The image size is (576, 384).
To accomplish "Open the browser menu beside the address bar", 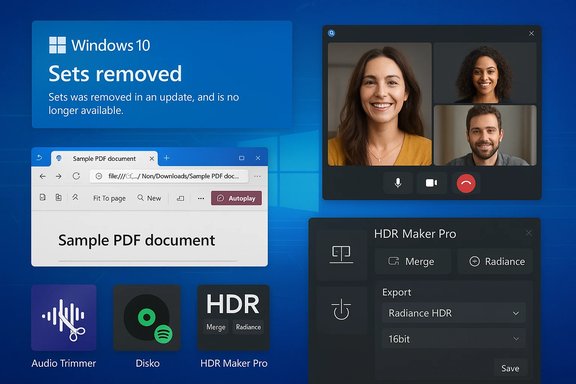I will (257, 176).
